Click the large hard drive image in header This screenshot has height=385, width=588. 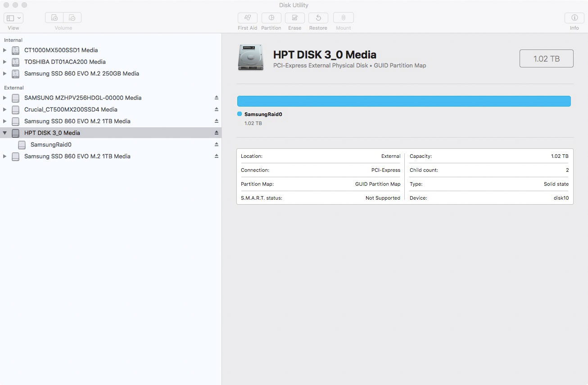251,58
